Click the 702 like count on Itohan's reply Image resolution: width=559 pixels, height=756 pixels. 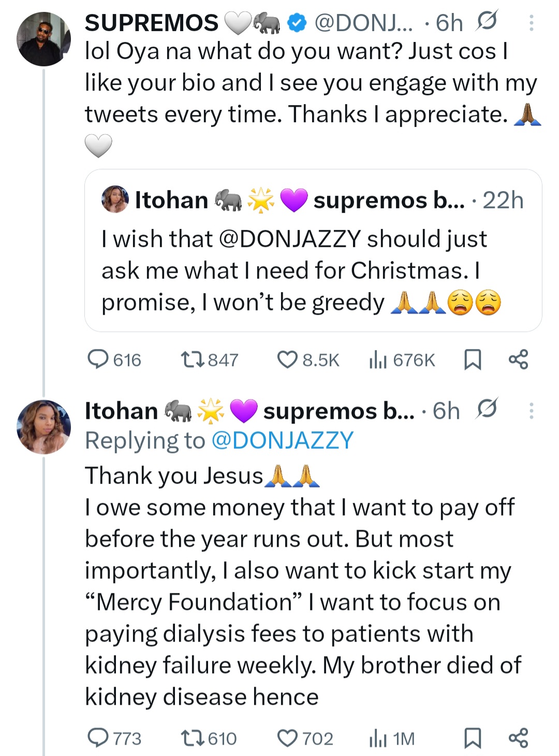(x=318, y=738)
